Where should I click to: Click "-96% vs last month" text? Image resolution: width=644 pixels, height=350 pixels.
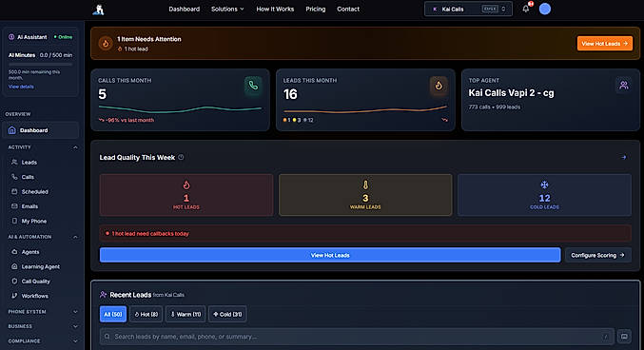pyautogui.click(x=129, y=120)
